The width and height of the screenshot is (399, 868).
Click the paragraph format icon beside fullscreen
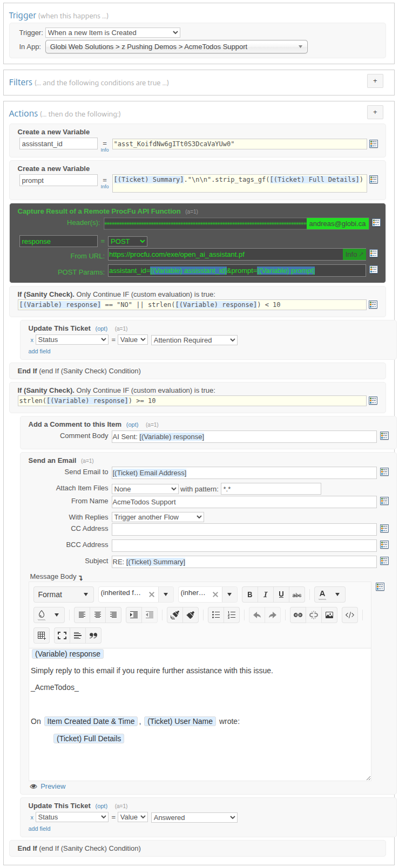[x=78, y=635]
